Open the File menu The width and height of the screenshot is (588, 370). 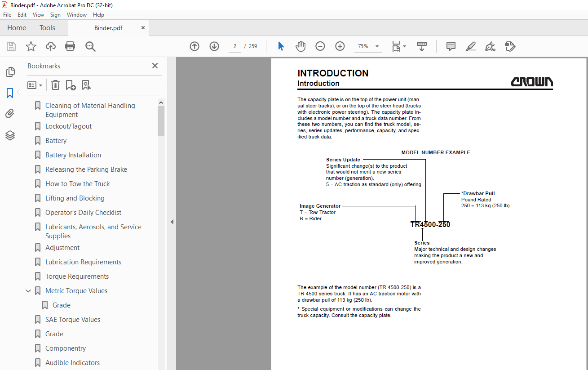[x=7, y=15]
